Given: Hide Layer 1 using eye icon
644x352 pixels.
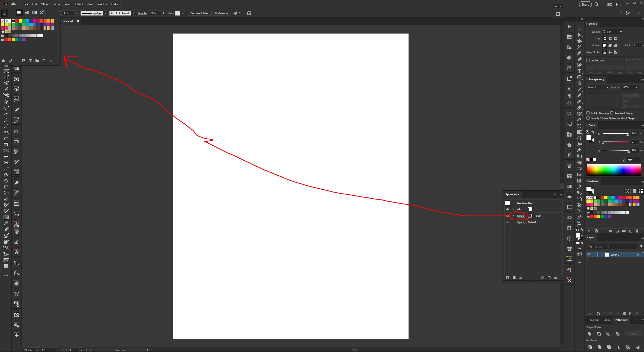Looking at the screenshot, I should click(589, 255).
